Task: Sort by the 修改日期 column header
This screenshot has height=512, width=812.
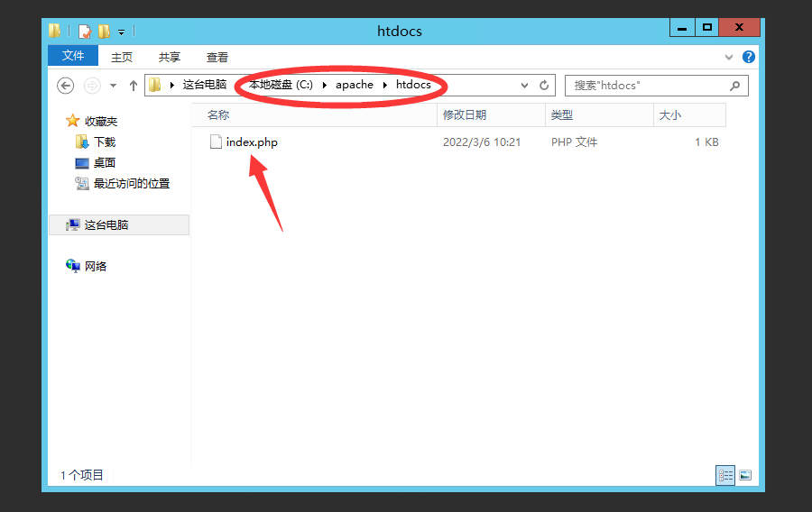Action: tap(491, 114)
